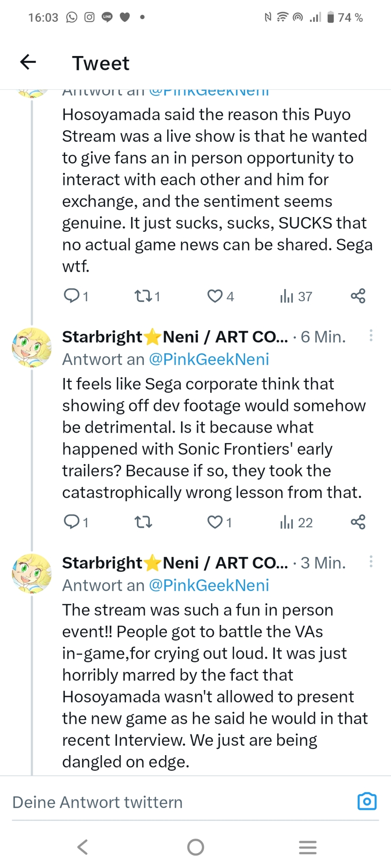This screenshot has width=391, height=868.
Task: Retweet the Sega corporate dev footage tweet
Action: 143,522
